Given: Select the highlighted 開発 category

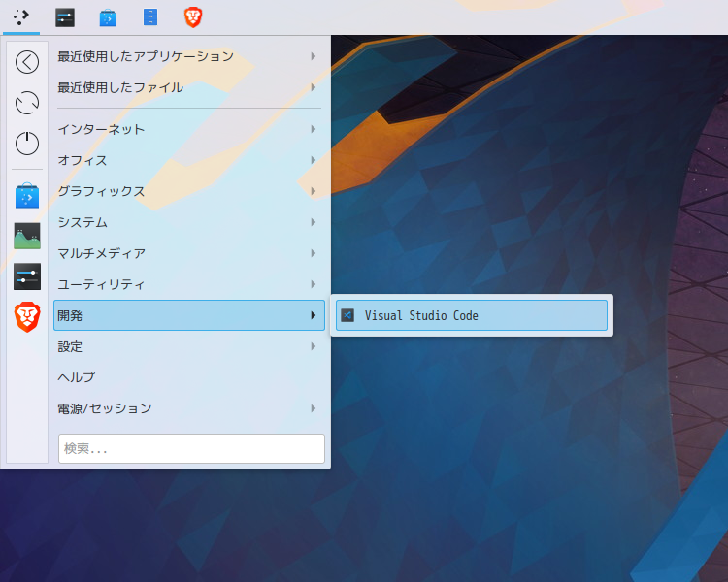Looking at the screenshot, I should coord(189,315).
